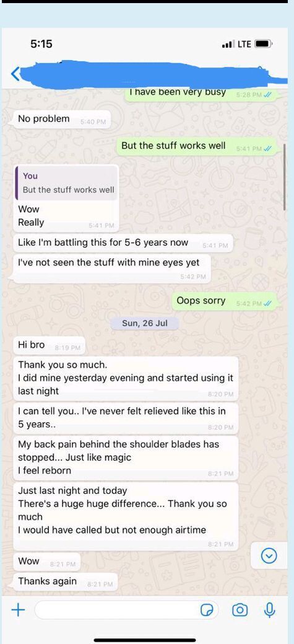The image size is (294, 644).
Task: Tap the battery indicator in status bar
Action: pyautogui.click(x=263, y=44)
